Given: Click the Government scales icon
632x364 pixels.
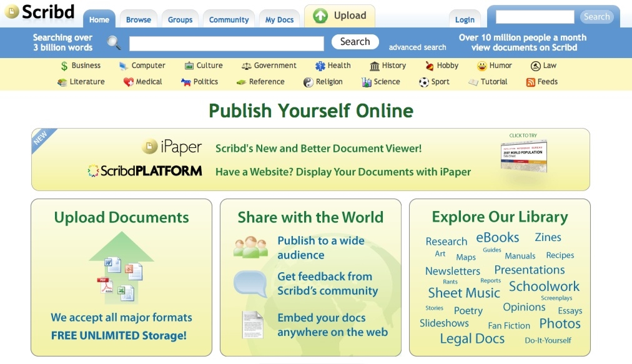Looking at the screenshot, I should [246, 66].
